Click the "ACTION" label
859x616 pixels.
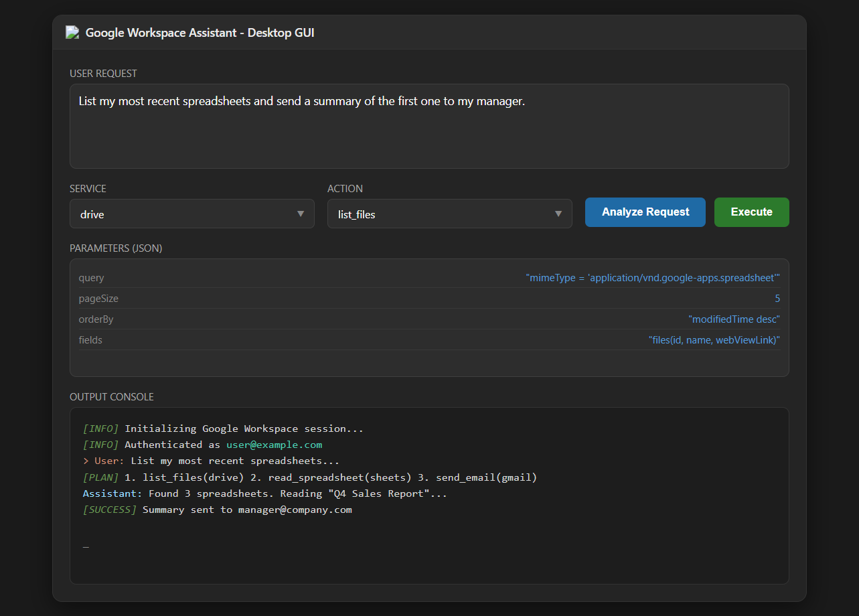[x=345, y=189]
